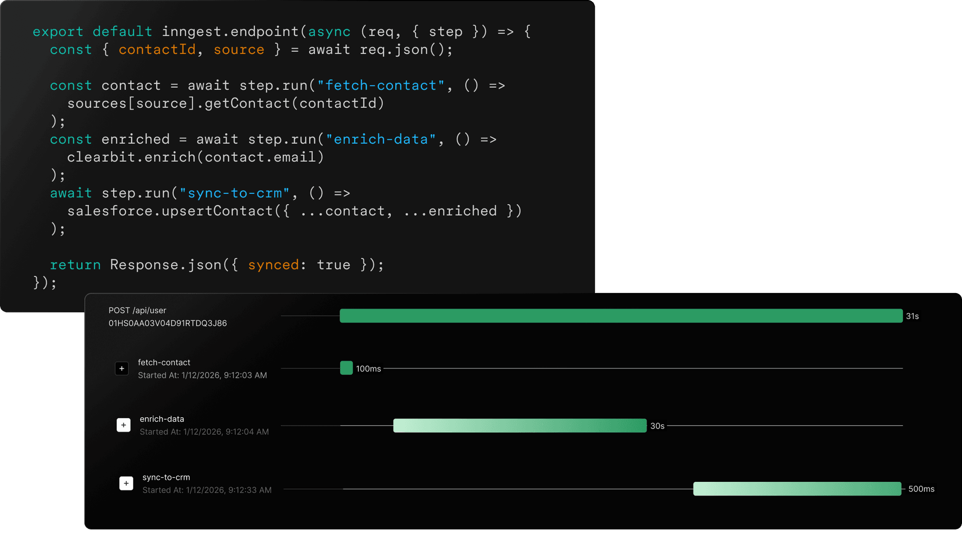
Task: Click the green gradient bar of enrich-data
Action: 520,425
